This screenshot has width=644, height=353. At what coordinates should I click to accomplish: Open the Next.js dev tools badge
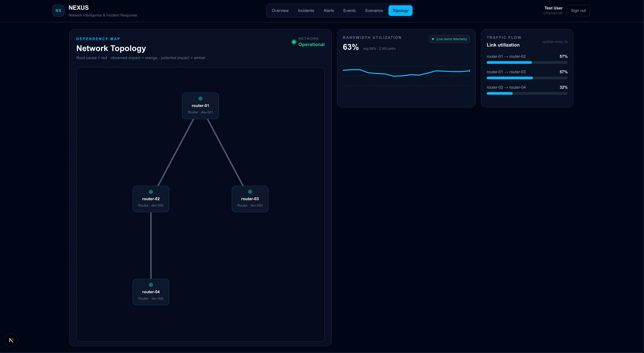11,340
